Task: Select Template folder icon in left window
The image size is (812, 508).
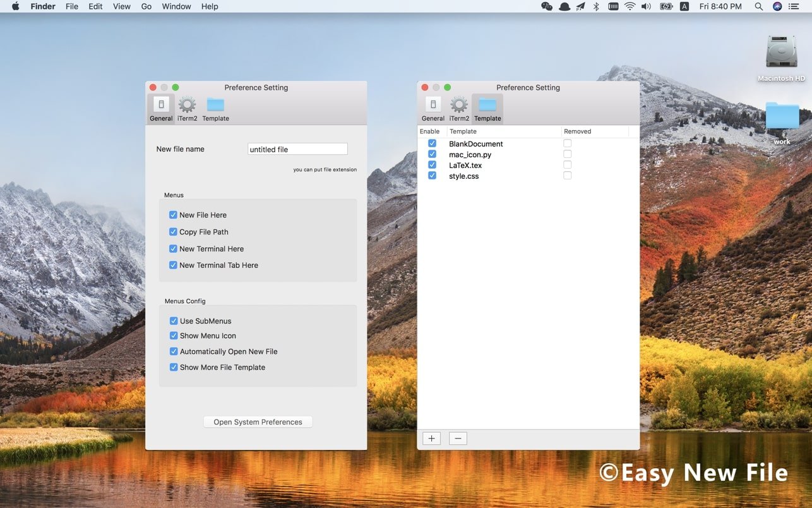Action: tap(215, 108)
